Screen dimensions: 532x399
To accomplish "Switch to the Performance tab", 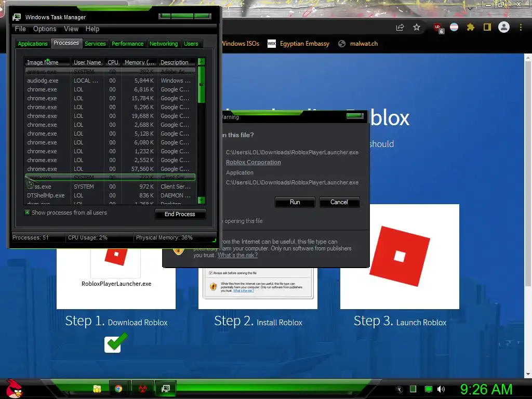I will point(128,44).
